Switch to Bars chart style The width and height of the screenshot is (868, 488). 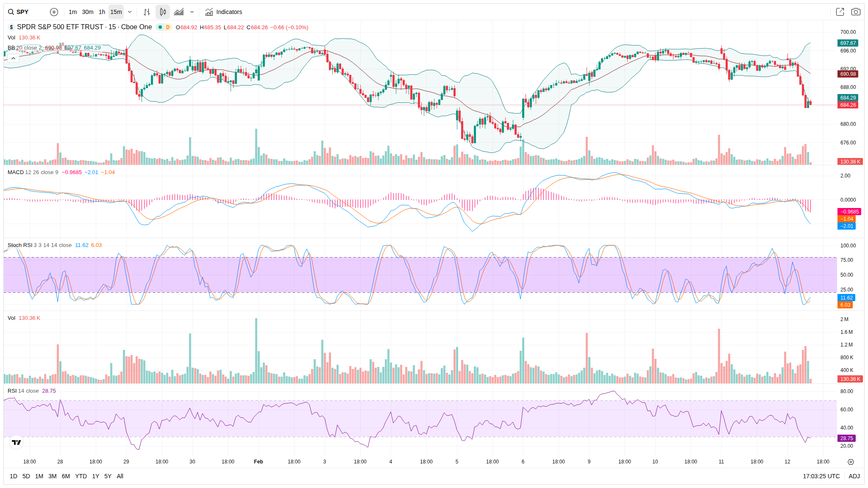[x=147, y=12]
